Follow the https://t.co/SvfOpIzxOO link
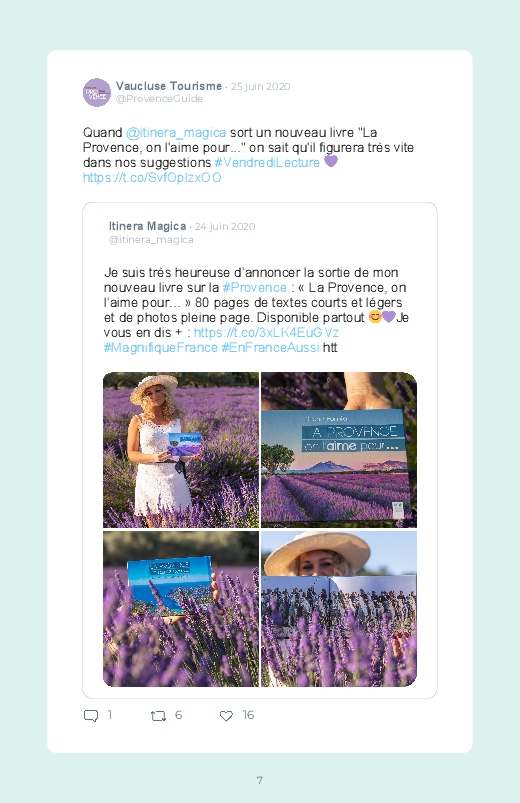Screen dimensions: 520x803 click(152, 178)
